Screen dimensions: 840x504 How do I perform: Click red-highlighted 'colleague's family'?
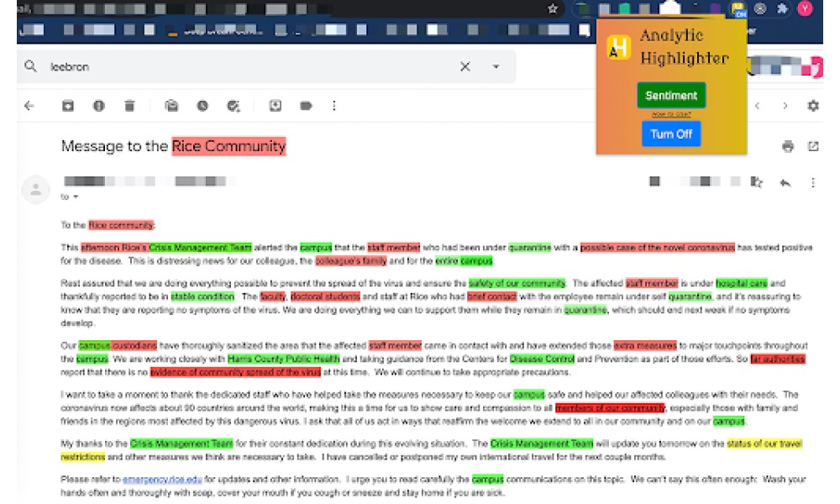click(351, 261)
